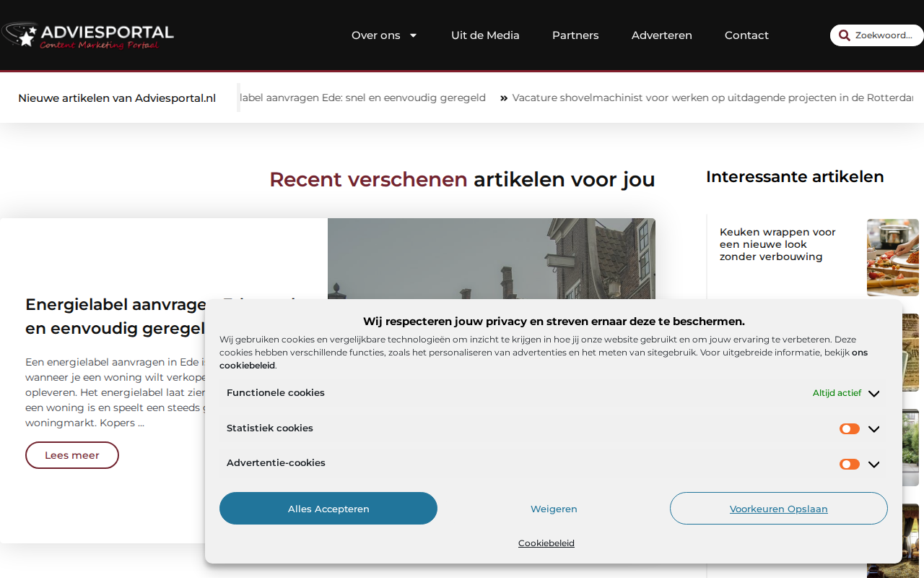Click the Keuken wrappen food thumbnail
This screenshot has width=924, height=578.
tap(893, 257)
